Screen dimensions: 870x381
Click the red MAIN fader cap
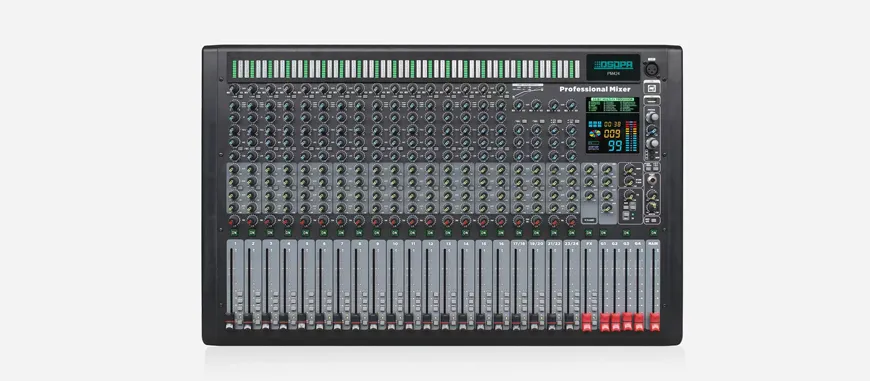[x=655, y=322]
